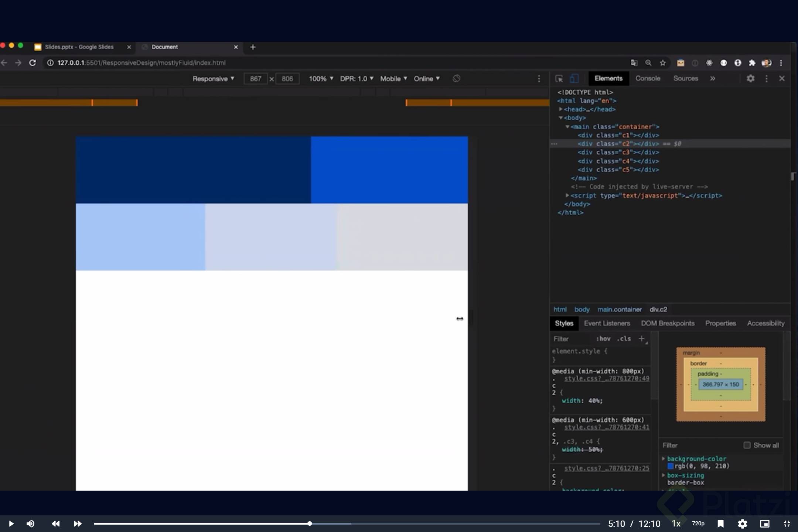Click body in the breadcrumb
The width and height of the screenshot is (798, 532).
pos(582,309)
